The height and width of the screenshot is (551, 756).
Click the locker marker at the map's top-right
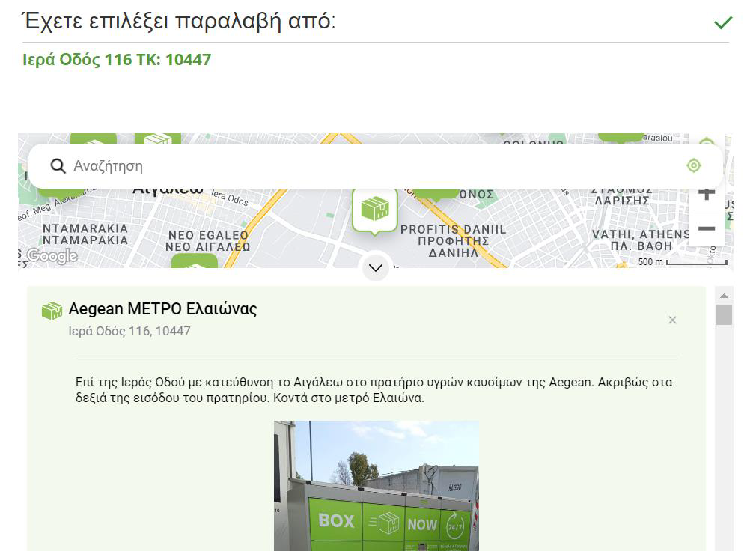(x=621, y=137)
